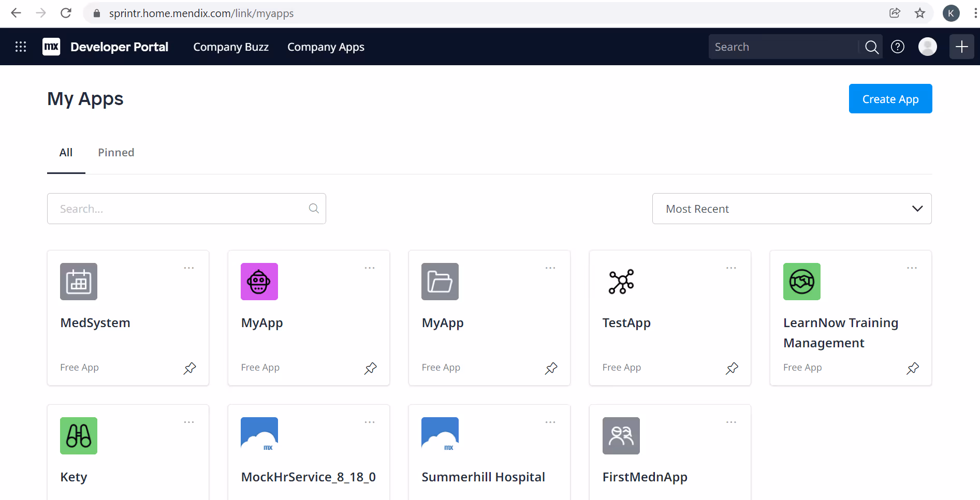Click inside the apps search field

coord(176,209)
